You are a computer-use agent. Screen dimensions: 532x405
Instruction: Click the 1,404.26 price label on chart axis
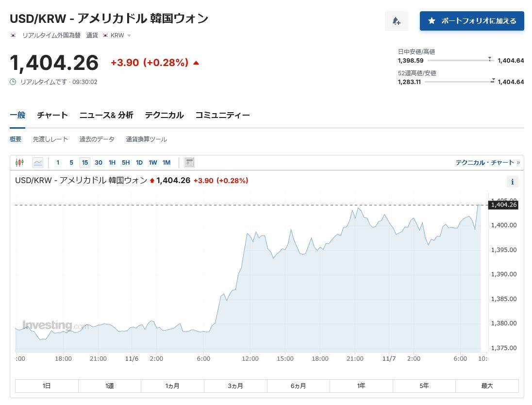click(504, 205)
